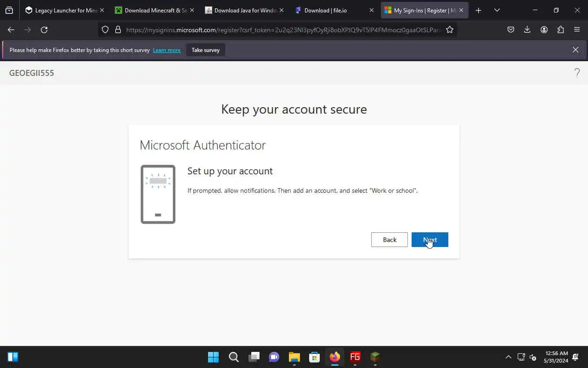Restore down the Firefox window

[556, 10]
